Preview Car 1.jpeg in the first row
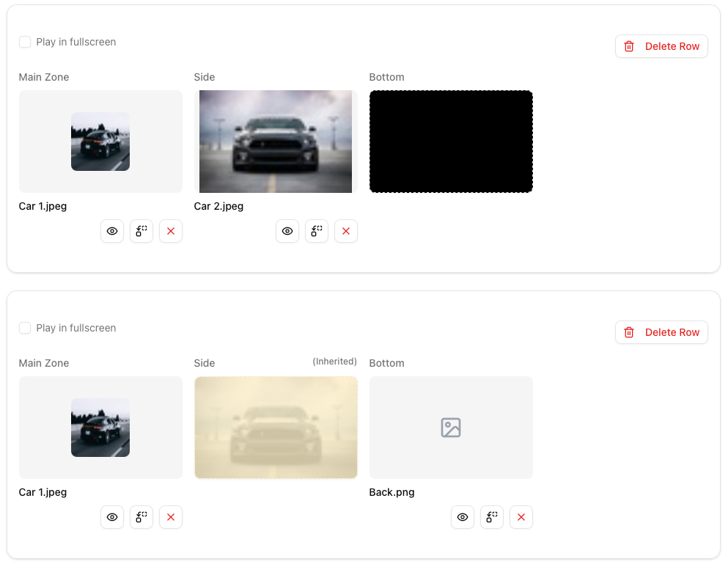Screen dimensions: 728x564 pyautogui.click(x=112, y=231)
